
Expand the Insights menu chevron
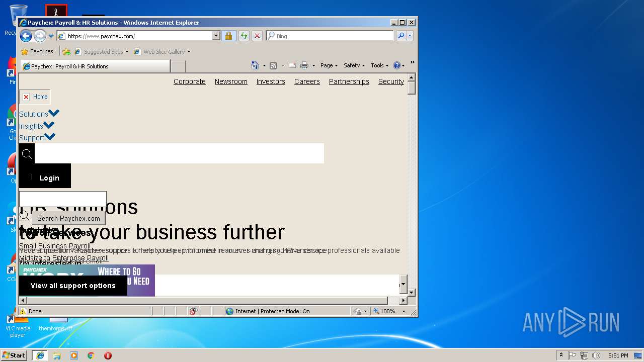49,125
